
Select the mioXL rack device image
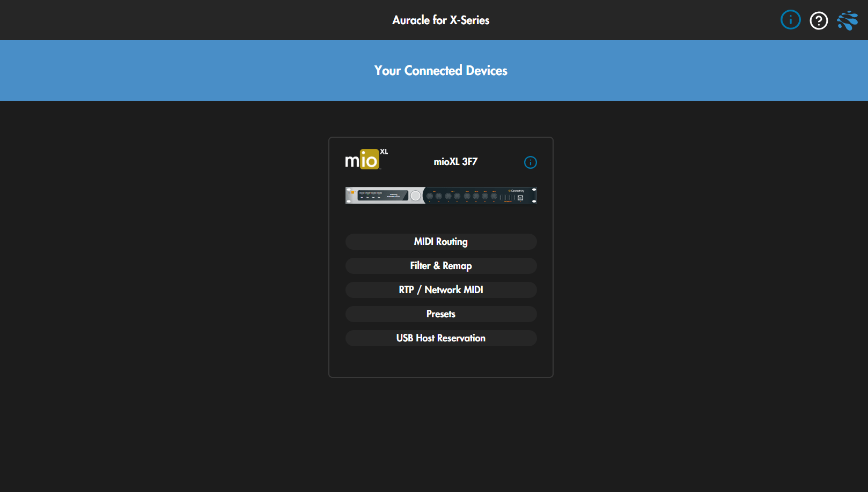click(441, 196)
